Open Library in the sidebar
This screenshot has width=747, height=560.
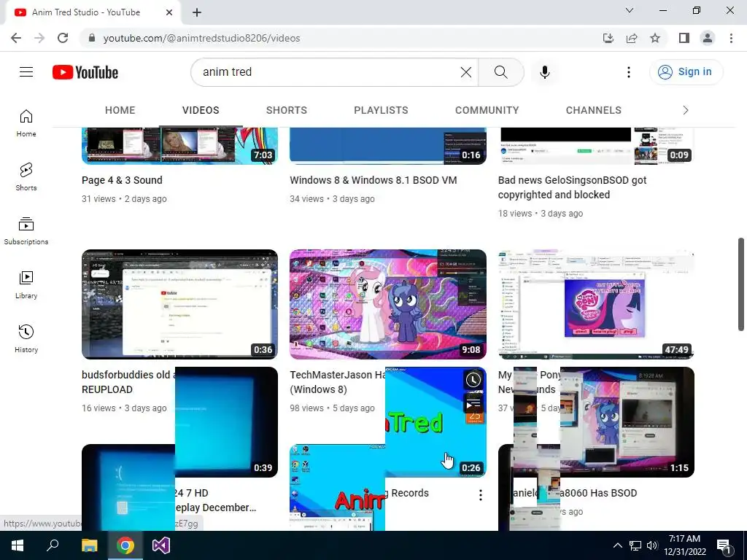[26, 285]
